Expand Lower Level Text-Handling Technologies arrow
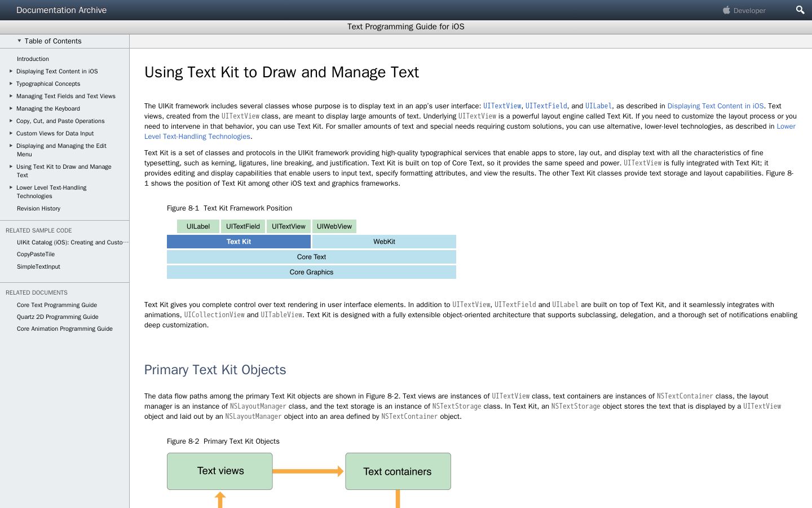The height and width of the screenshot is (508, 812). 11,187
